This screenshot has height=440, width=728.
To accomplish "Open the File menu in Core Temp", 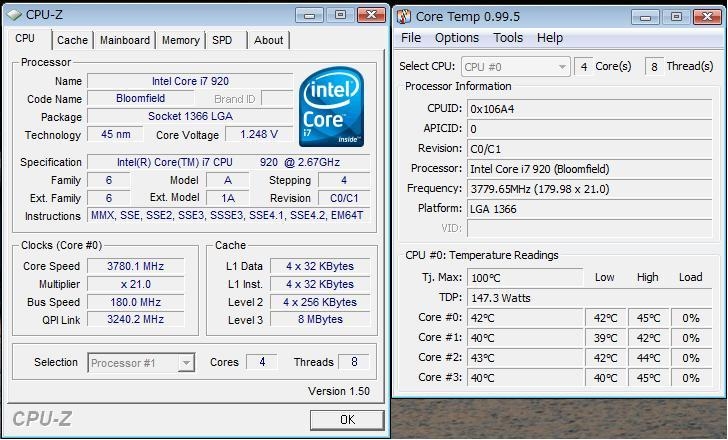I will 411,38.
